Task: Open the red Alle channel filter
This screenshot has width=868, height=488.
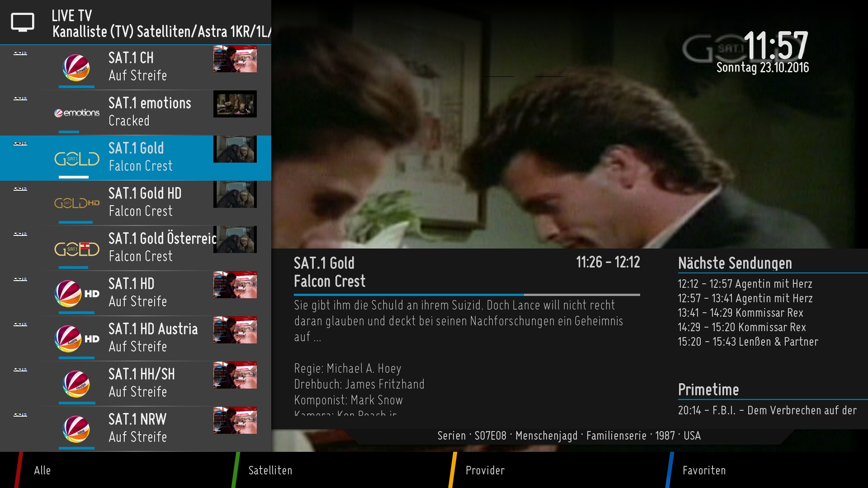Action: [42, 470]
